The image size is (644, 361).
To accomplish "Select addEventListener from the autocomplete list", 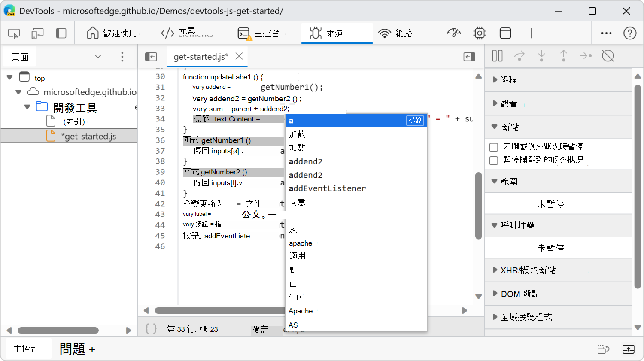I will tap(328, 188).
